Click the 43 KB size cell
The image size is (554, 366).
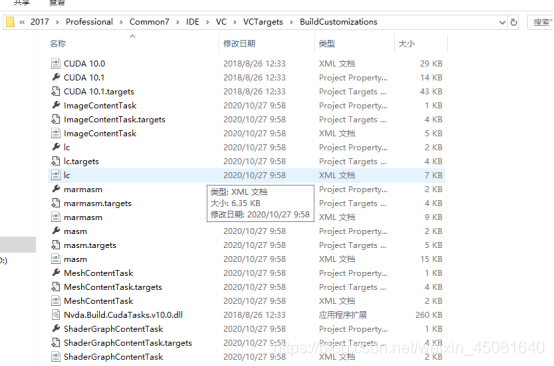(x=431, y=92)
